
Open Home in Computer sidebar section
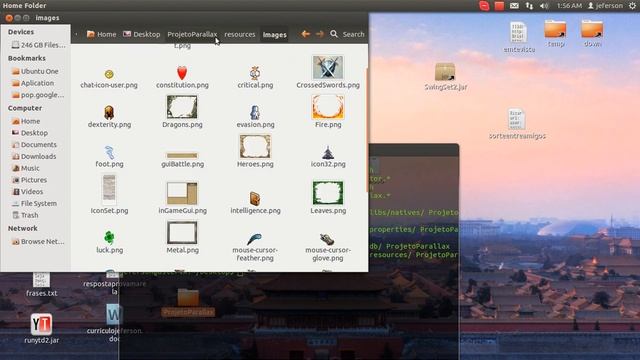[x=26, y=121]
